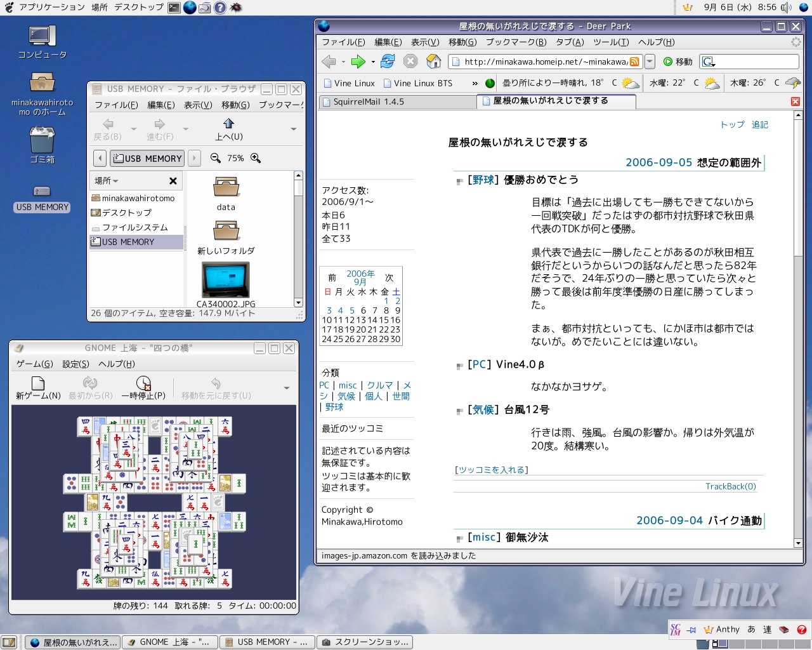Viewport: 812px width, 650px height.
Task: Select ファイルシステム in places list
Action: pyautogui.click(x=134, y=227)
